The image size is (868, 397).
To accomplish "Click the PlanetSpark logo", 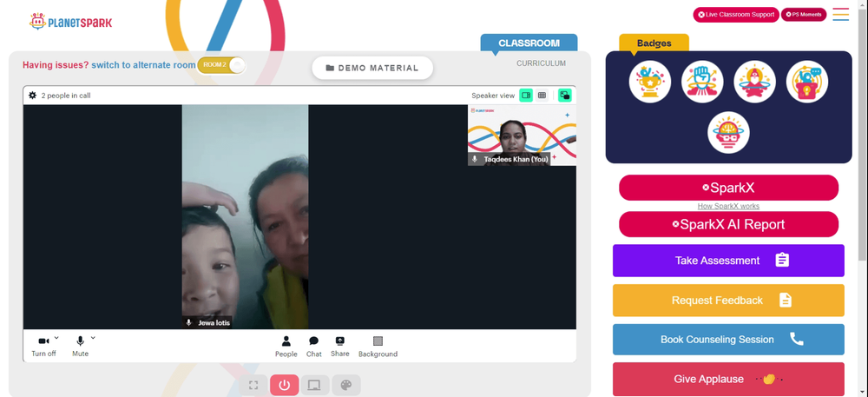I will [x=70, y=22].
